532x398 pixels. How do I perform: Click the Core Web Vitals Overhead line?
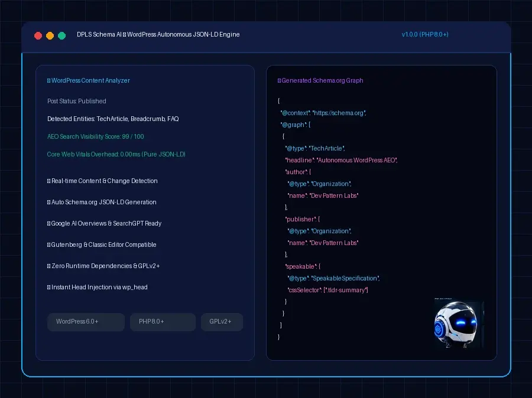[x=116, y=154]
